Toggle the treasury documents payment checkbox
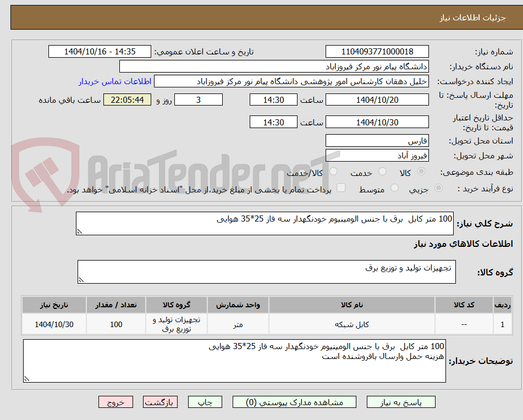This screenshot has height=420, width=523. (341, 187)
